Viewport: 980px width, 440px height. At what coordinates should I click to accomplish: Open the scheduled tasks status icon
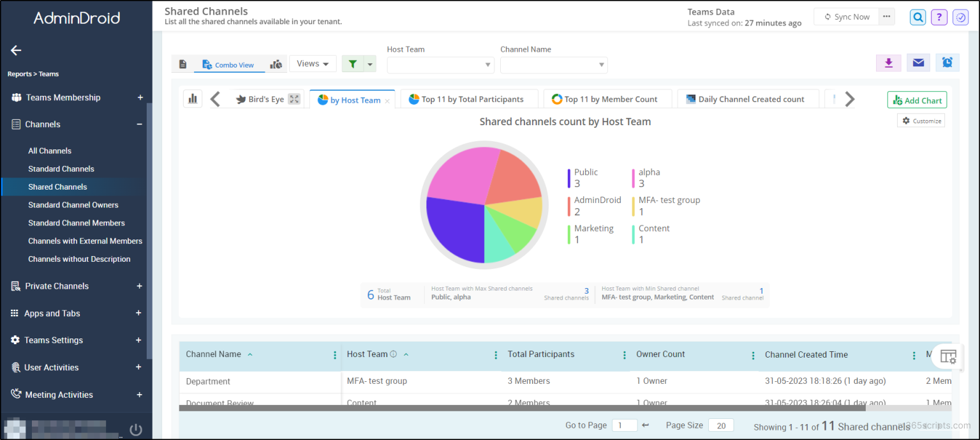[x=960, y=17]
